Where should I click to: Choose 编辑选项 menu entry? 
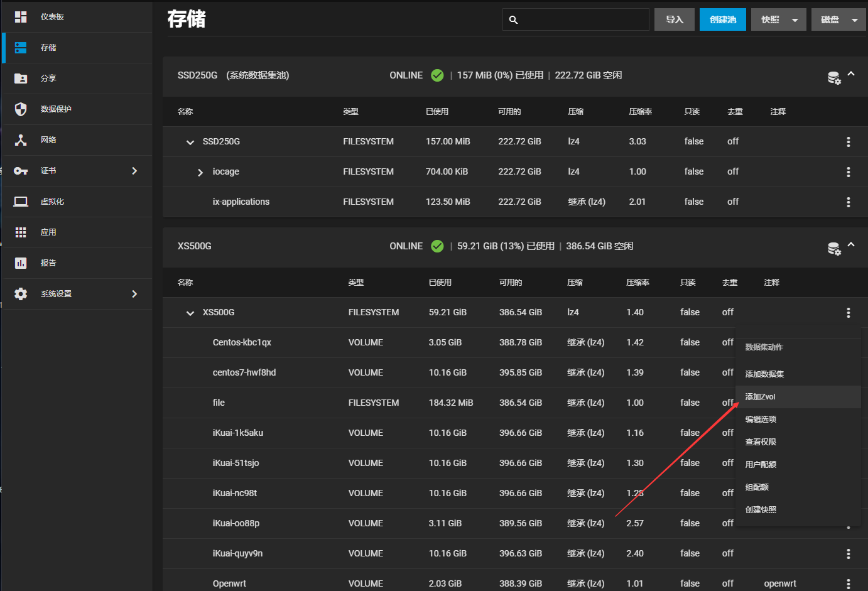point(761,420)
